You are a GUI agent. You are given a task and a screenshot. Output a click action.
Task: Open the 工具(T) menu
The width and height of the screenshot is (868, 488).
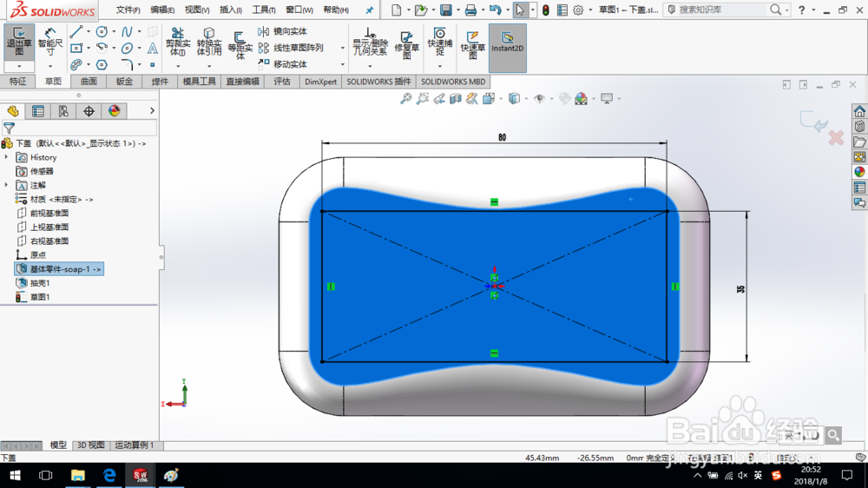(264, 10)
